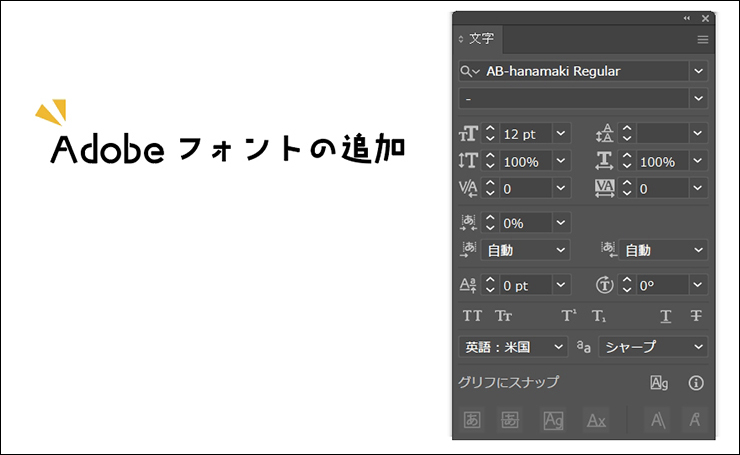Click the snap to glyph info icon

click(x=696, y=382)
